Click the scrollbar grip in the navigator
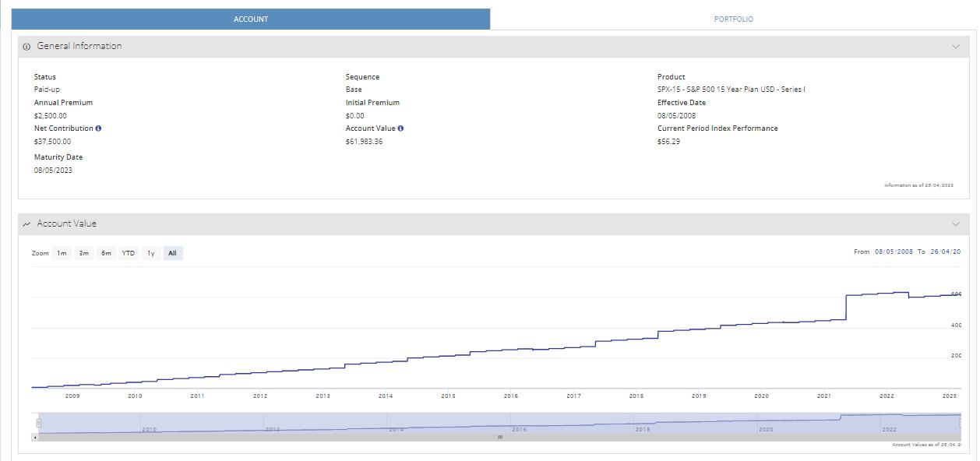This screenshot has height=461, width=980. coord(499,437)
